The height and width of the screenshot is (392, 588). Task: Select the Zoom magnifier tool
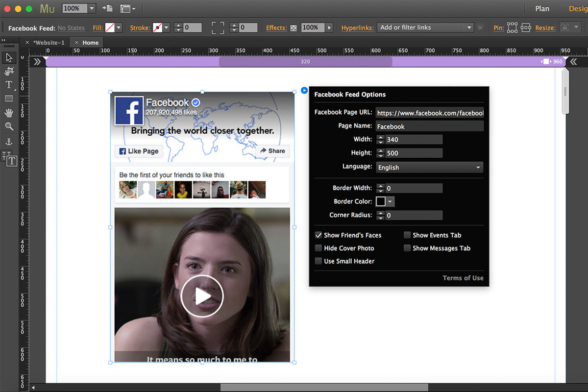tap(9, 126)
